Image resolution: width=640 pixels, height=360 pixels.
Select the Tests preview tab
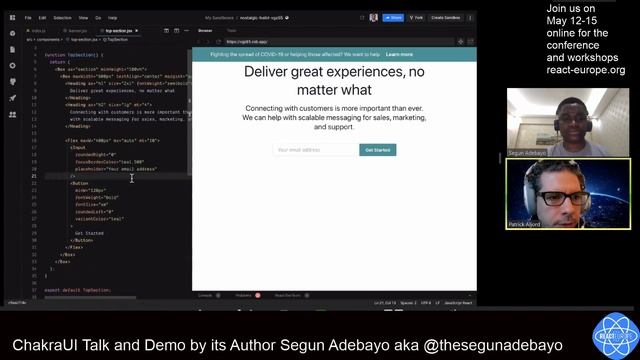pos(231,31)
